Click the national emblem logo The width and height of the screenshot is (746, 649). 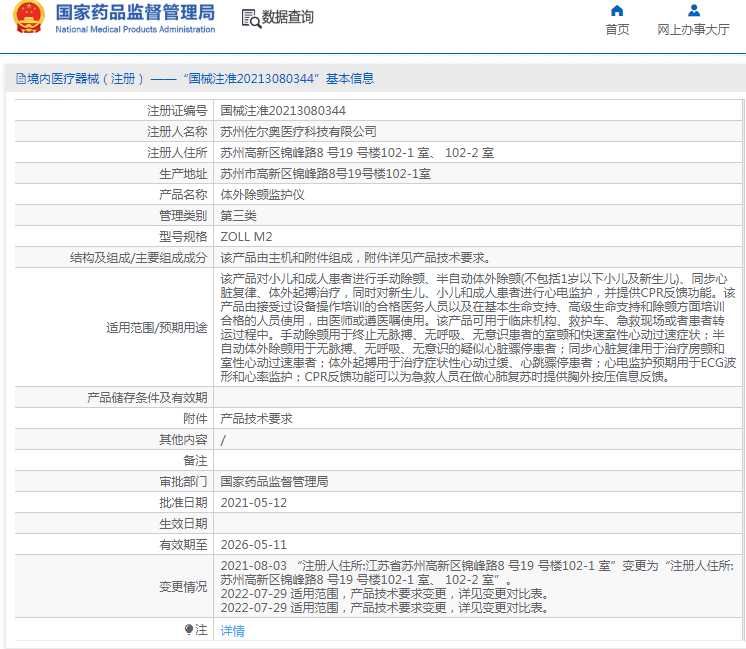coord(29,17)
